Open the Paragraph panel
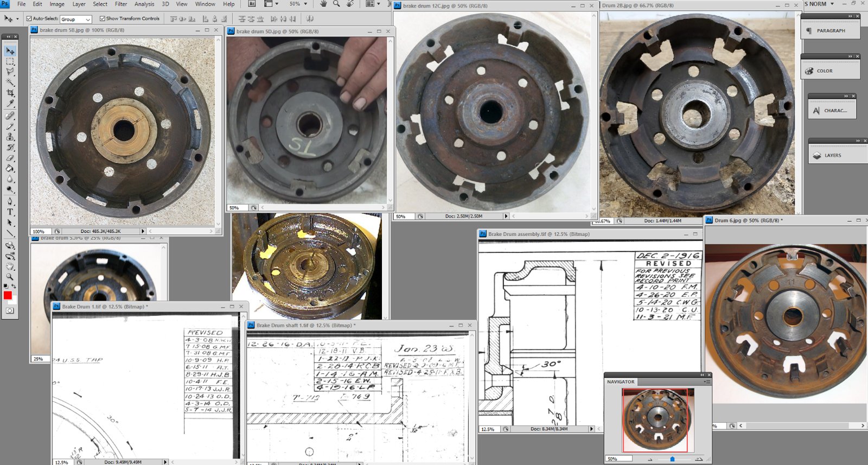868x465 pixels. tap(830, 30)
